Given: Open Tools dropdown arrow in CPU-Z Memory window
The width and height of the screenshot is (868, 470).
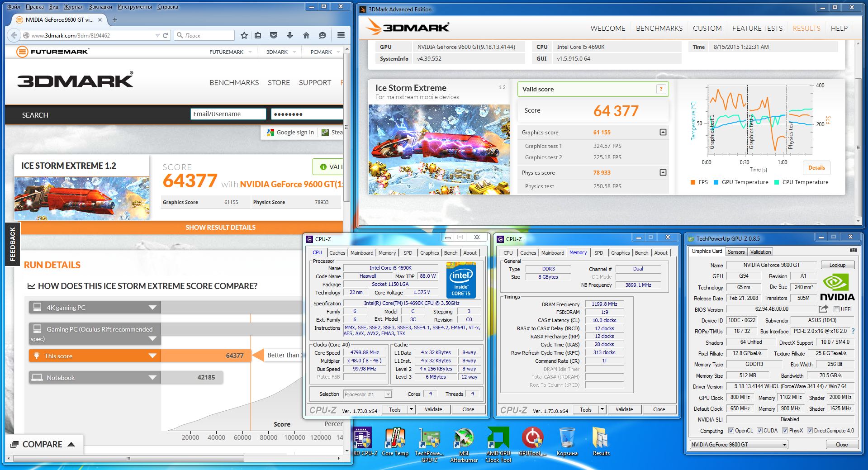Looking at the screenshot, I should coord(602,409).
